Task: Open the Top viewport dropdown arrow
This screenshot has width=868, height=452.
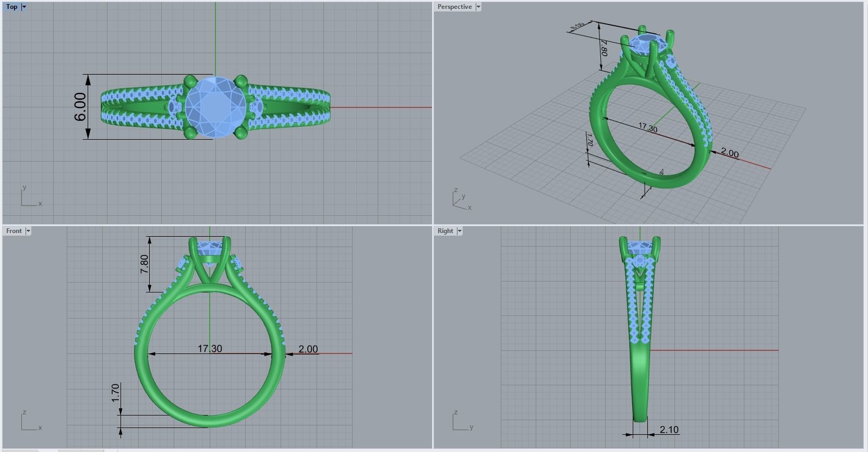Action: [25, 7]
